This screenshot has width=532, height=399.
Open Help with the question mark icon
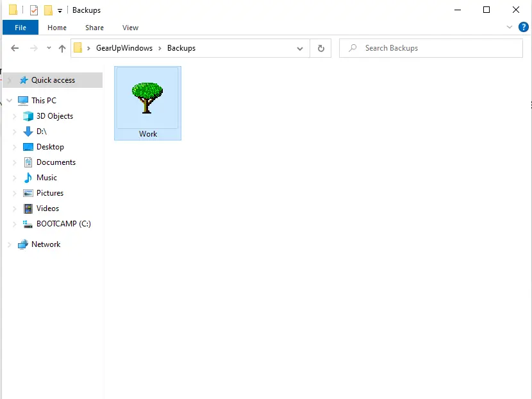[523, 27]
